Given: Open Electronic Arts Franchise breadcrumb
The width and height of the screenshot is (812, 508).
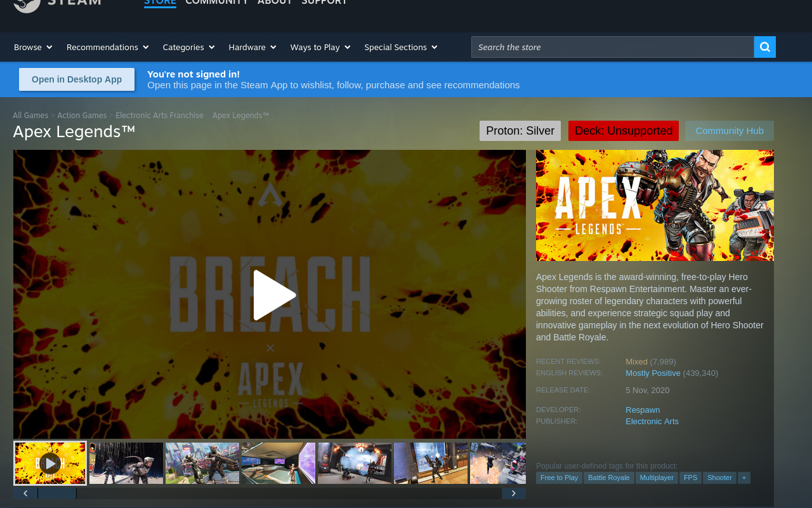Looking at the screenshot, I should point(159,116).
